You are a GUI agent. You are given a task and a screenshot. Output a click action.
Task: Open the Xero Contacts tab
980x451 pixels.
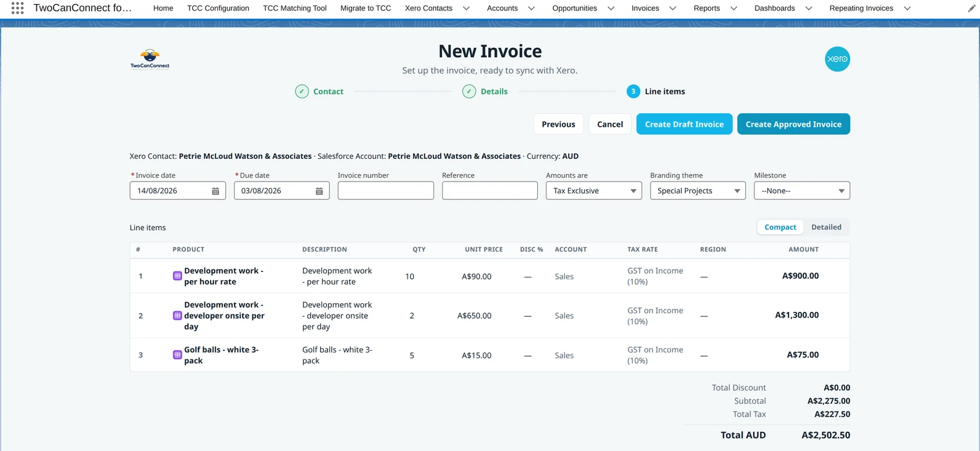click(428, 9)
